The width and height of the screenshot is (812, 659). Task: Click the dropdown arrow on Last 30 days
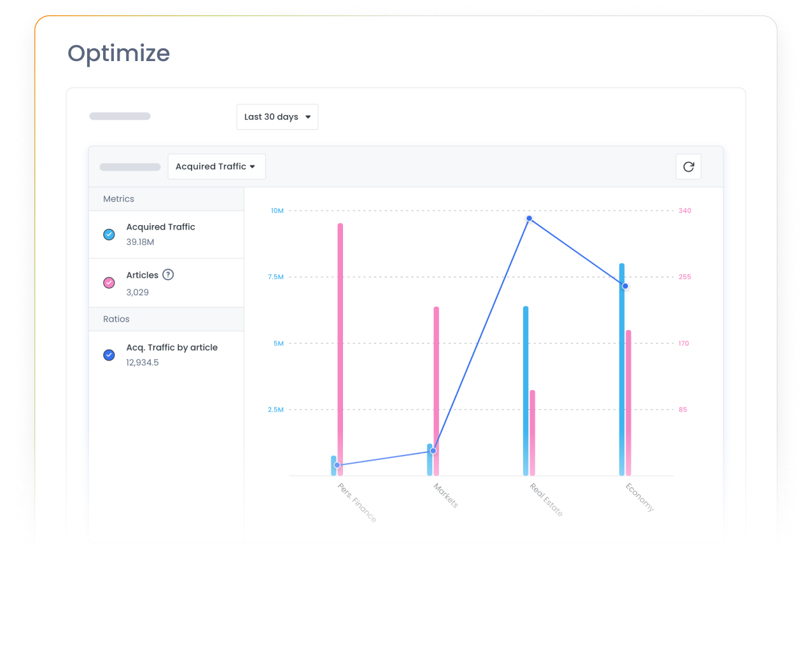(308, 116)
